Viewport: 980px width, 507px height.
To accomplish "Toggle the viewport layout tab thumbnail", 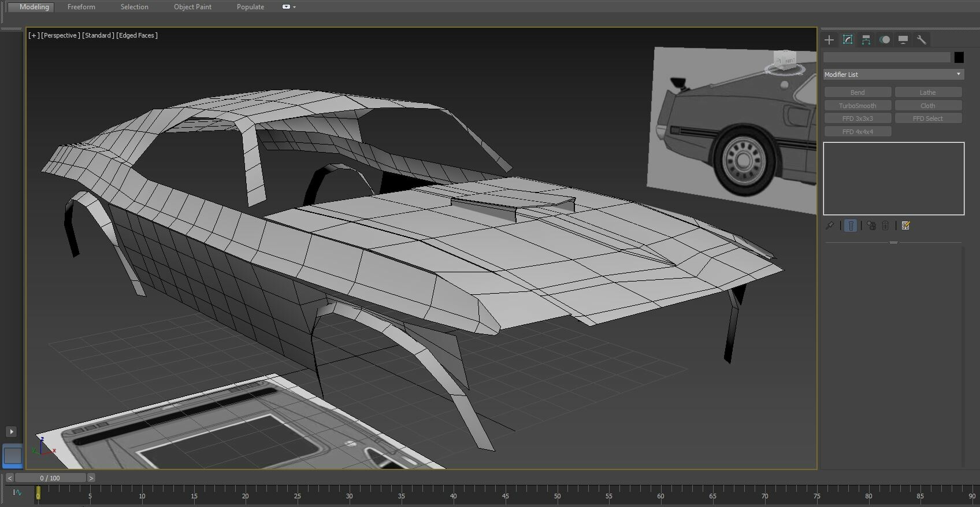I will (12, 456).
